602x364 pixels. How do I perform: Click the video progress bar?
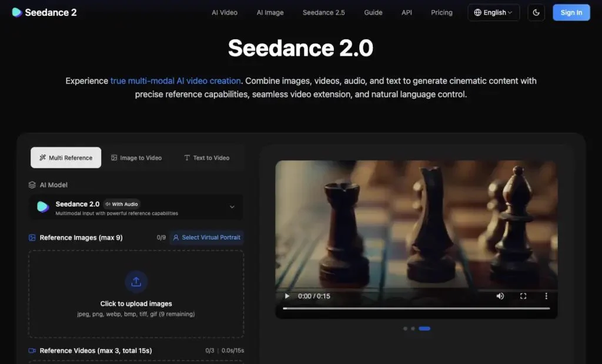tap(416, 308)
